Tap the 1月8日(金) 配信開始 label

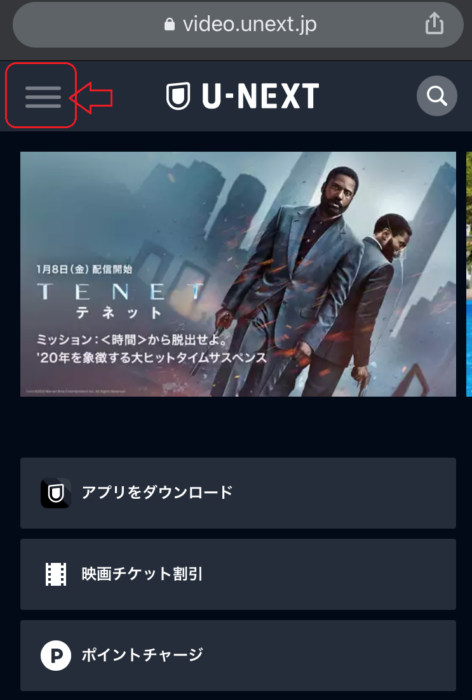[84, 269]
